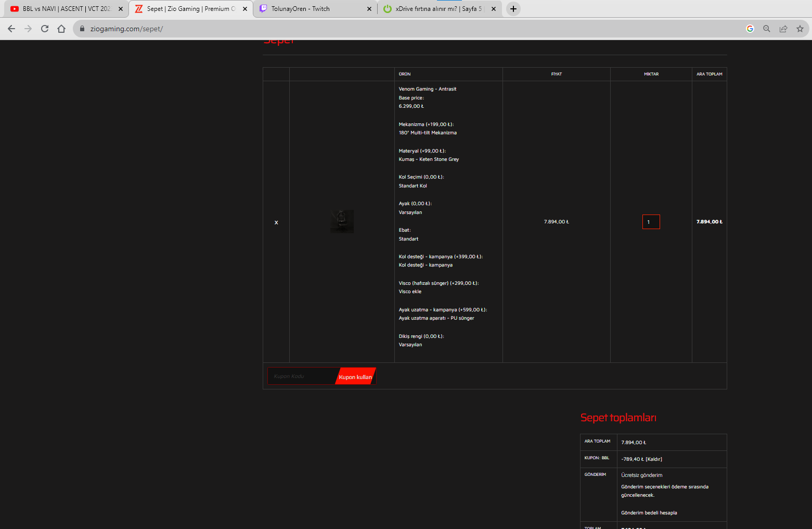812x529 pixels.
Task: Click the FİYAT column header
Action: [557, 74]
